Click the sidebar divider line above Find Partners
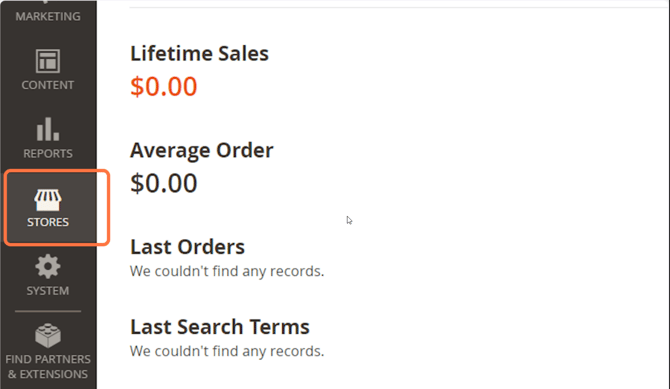The width and height of the screenshot is (670, 389). click(48, 311)
